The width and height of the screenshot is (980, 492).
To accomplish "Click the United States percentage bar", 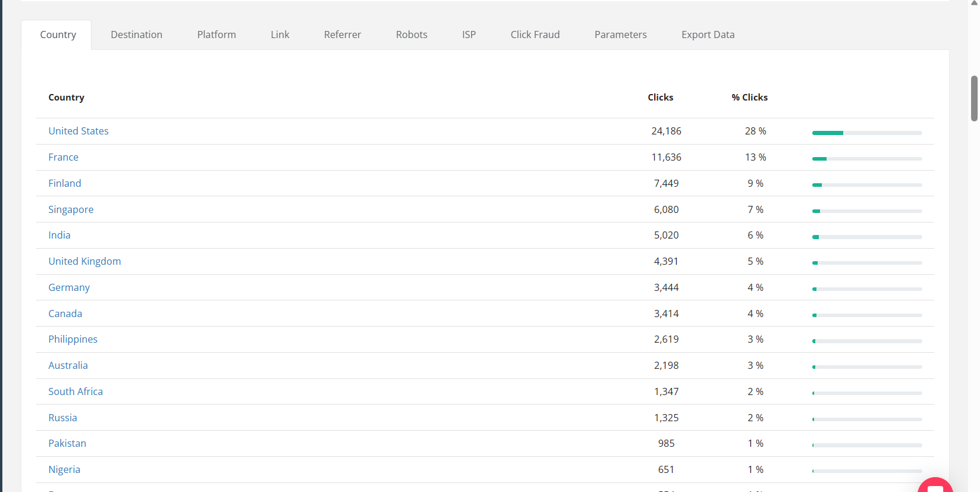I will click(866, 133).
